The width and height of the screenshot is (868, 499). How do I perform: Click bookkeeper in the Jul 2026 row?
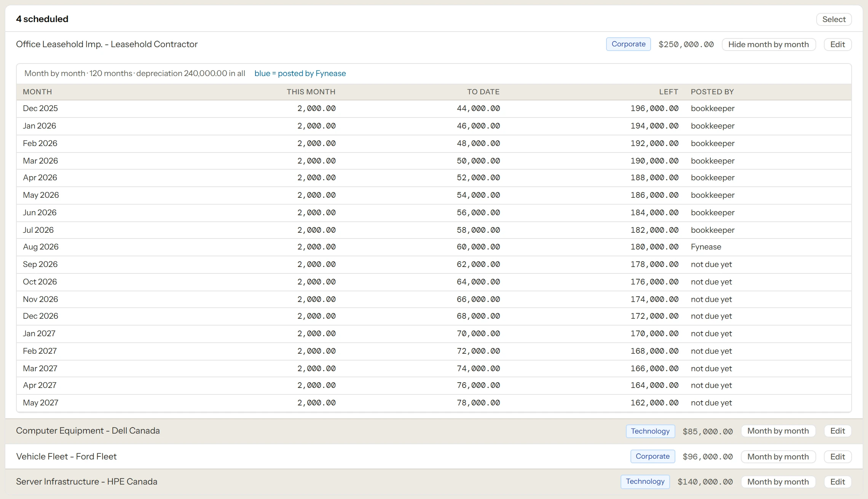pyautogui.click(x=713, y=230)
